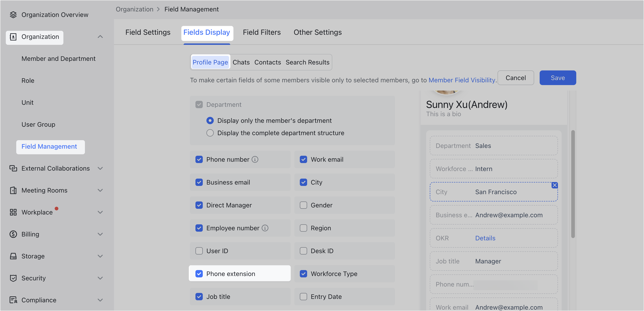Open the Storage drive icon

click(x=13, y=256)
